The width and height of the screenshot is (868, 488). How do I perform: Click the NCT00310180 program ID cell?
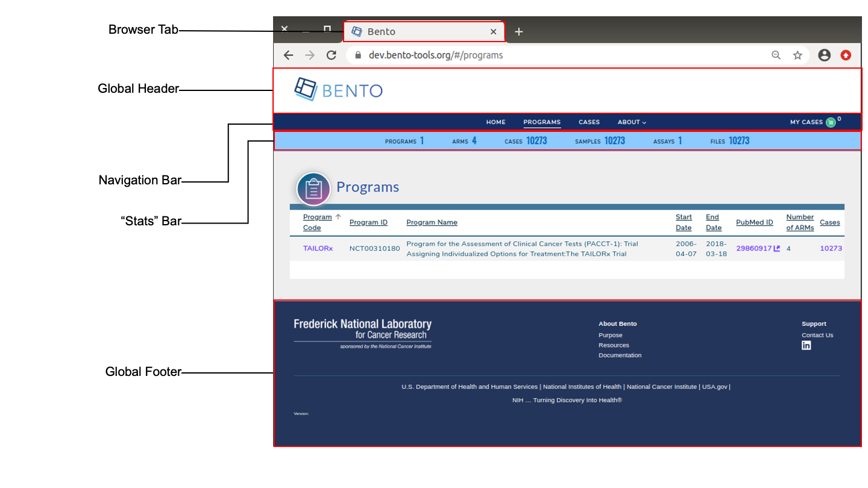click(x=374, y=248)
